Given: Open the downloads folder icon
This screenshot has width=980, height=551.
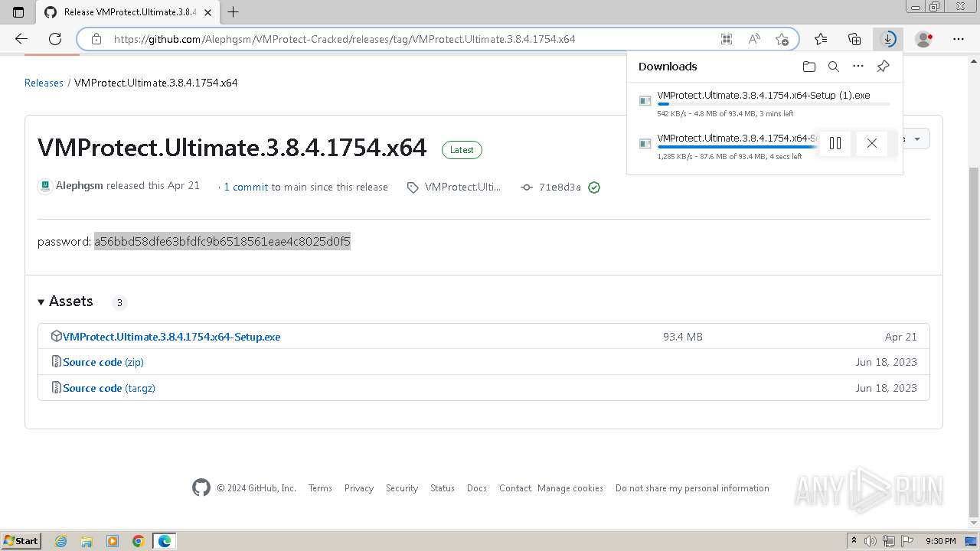Looking at the screenshot, I should 809,67.
